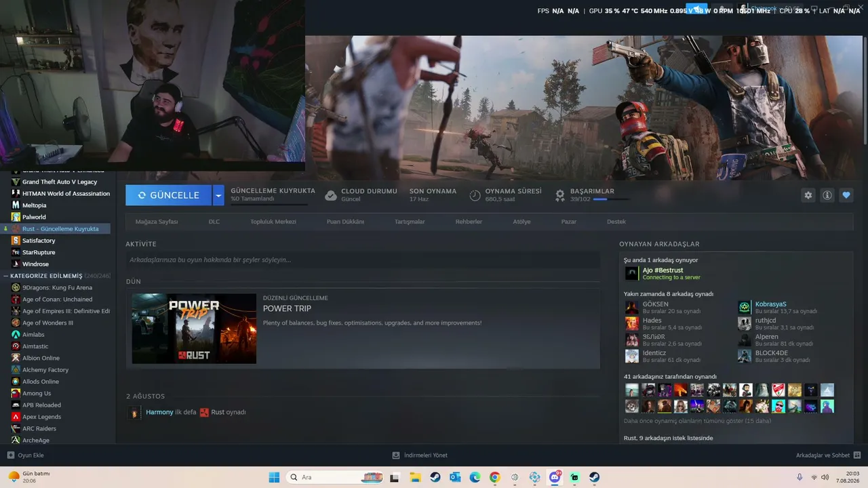This screenshot has height=488, width=868.
Task: Open the Power Trip Rust thumbnail
Action: point(194,329)
